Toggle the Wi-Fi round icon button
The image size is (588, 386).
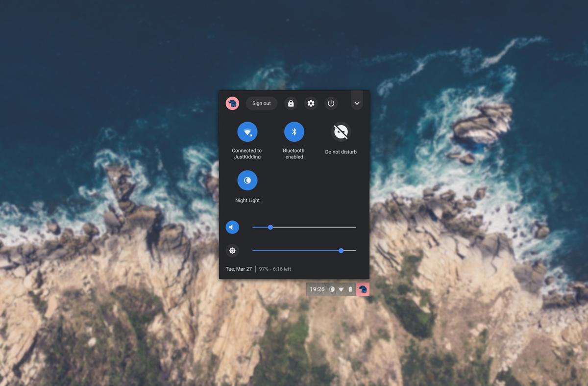tap(247, 132)
